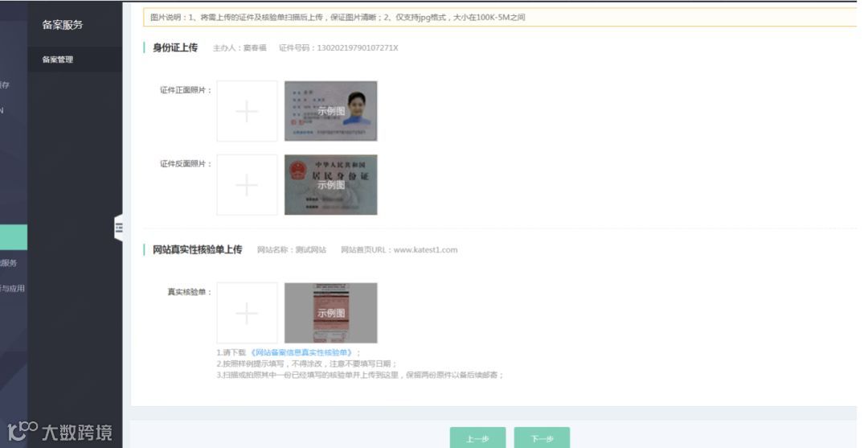
Task: Download 《网站备案信息真实性核验单》 link
Action: click(303, 352)
